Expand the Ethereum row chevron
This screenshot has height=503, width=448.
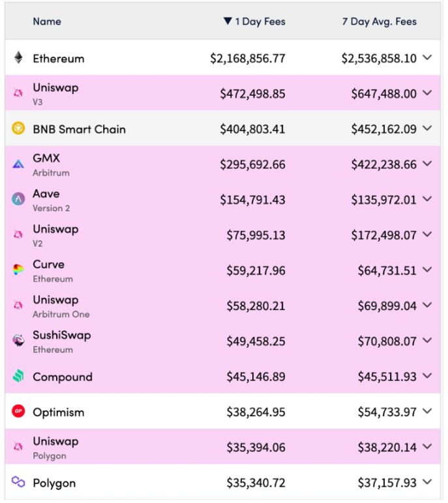427,58
